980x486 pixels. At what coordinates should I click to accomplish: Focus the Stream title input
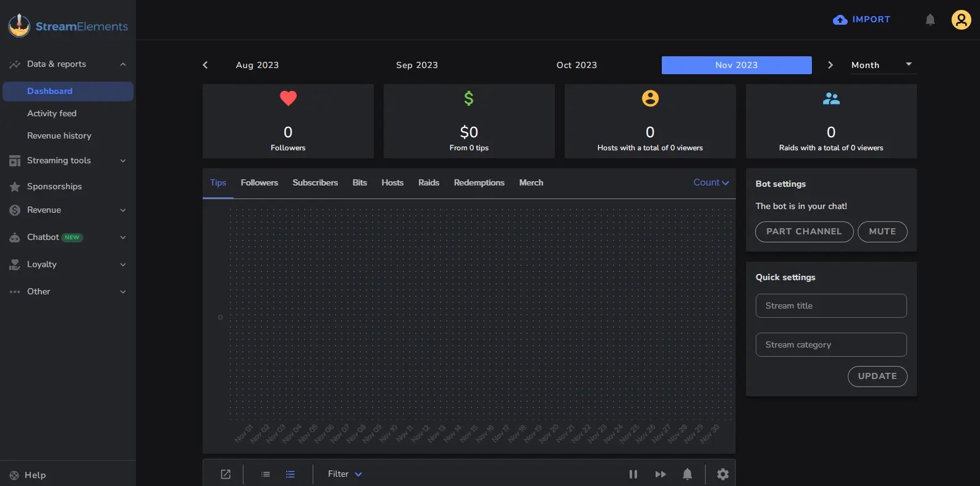point(831,306)
